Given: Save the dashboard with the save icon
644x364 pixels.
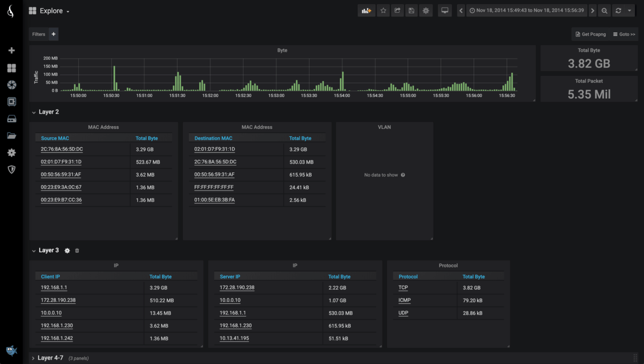Looking at the screenshot, I should click(x=411, y=10).
